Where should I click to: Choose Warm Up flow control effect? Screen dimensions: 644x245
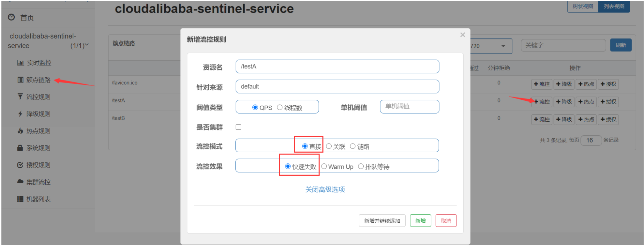pyautogui.click(x=324, y=166)
